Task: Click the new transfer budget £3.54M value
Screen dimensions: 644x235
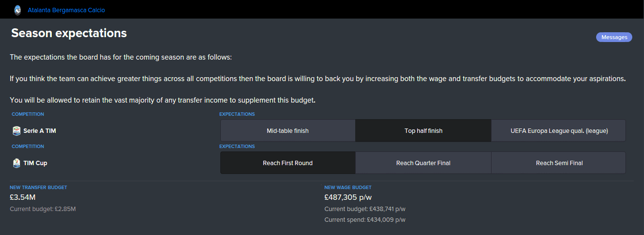Action: click(x=22, y=197)
